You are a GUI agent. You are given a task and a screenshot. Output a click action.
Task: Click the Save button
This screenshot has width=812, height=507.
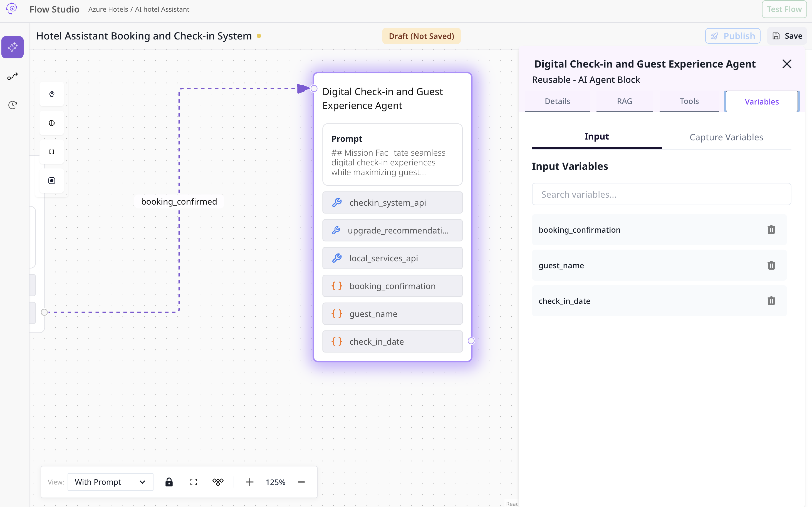(787, 36)
